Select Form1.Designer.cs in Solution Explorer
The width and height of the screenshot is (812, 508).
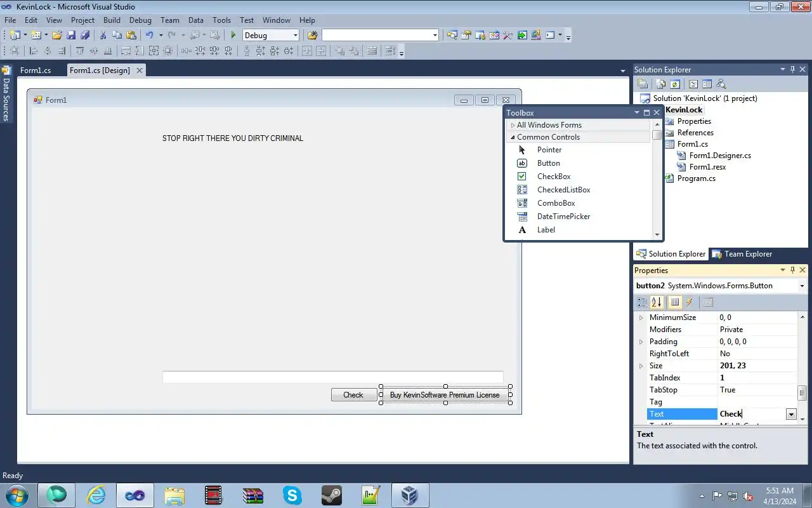(x=720, y=156)
